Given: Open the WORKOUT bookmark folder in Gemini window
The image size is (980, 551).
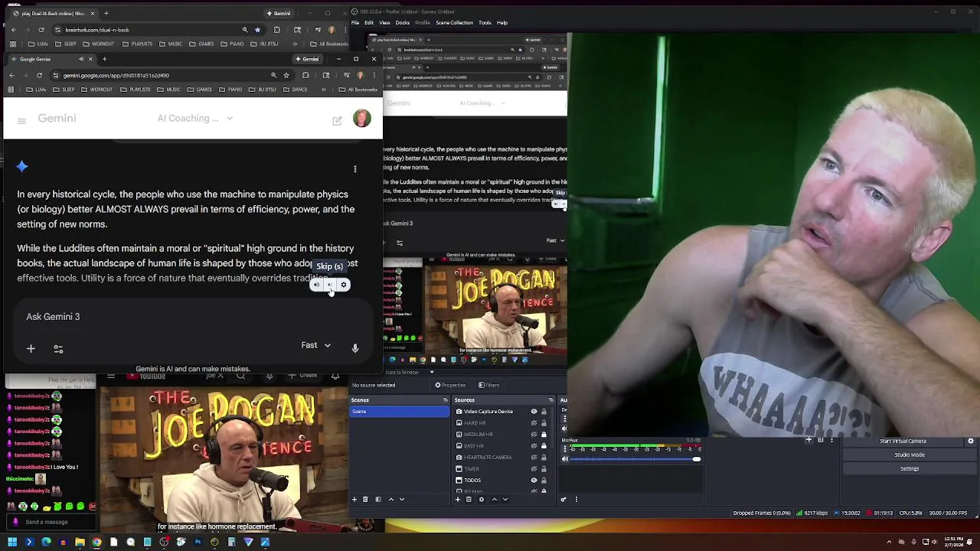Looking at the screenshot, I should click(97, 90).
